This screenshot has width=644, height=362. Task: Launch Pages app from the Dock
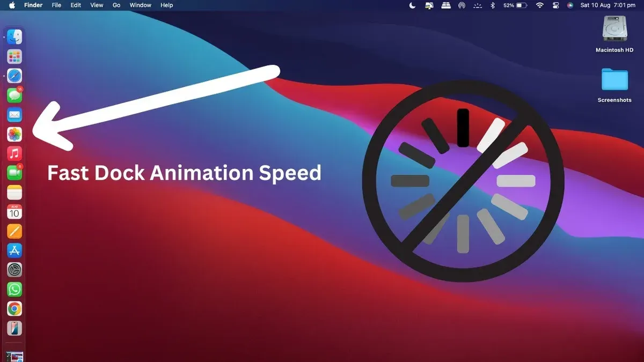14,231
